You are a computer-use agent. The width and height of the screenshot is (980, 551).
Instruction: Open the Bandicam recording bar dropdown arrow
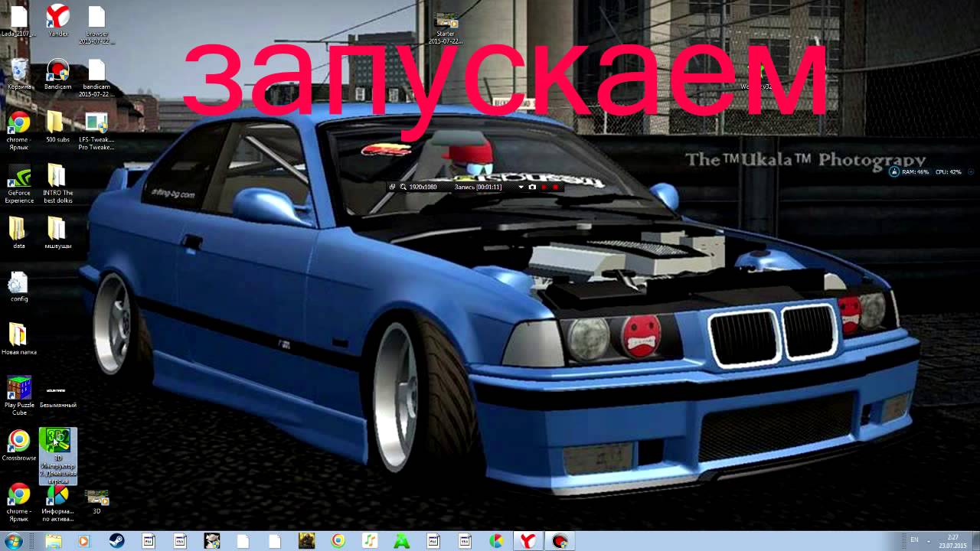pyautogui.click(x=521, y=187)
